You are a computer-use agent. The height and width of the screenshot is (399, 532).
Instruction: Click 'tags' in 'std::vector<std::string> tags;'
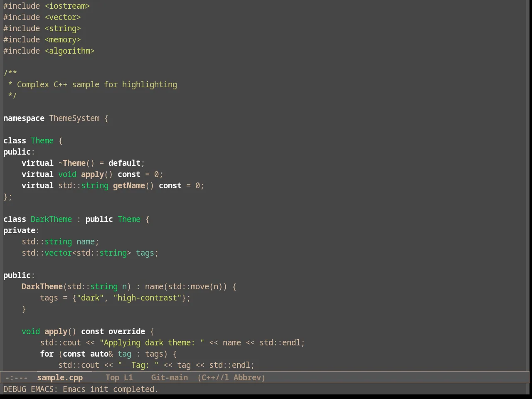point(145,253)
